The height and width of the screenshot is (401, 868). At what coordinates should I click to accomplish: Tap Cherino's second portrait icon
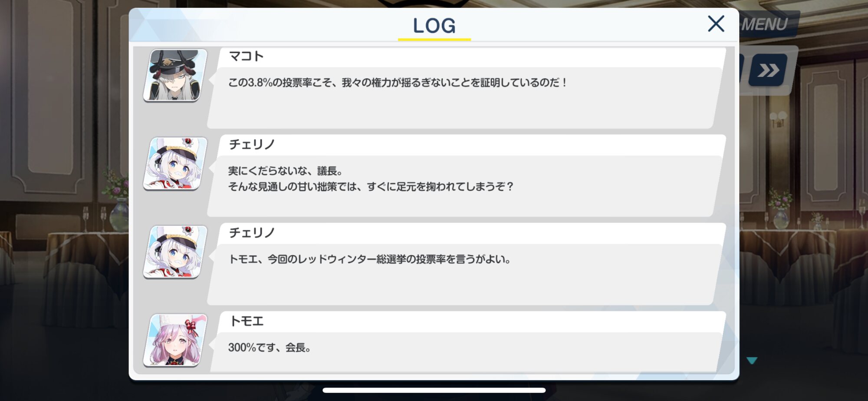click(175, 252)
